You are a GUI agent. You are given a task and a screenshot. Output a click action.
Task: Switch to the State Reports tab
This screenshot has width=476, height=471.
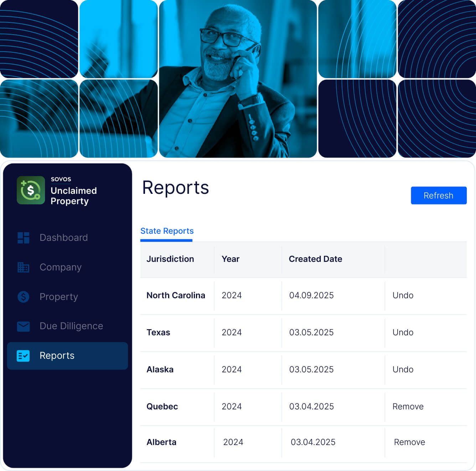coord(167,231)
